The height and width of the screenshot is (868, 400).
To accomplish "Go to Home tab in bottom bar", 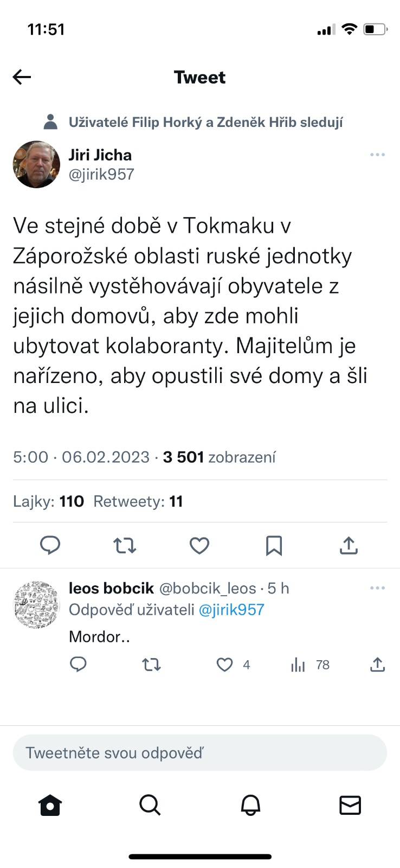I will coord(50,805).
